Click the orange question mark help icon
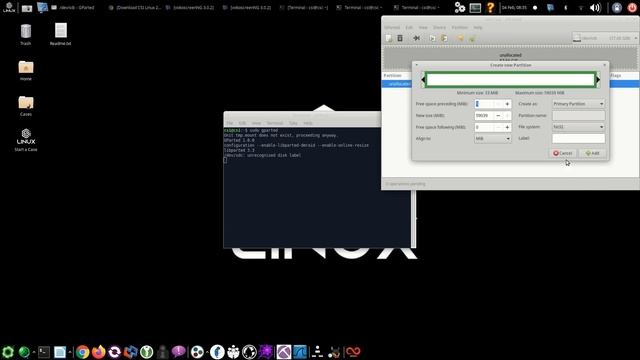Screen dimensions: 640x360 pyautogui.click(x=490, y=7)
